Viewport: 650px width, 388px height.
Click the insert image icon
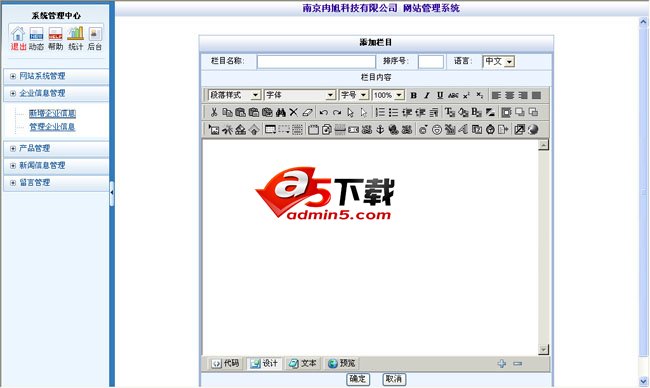(x=214, y=130)
